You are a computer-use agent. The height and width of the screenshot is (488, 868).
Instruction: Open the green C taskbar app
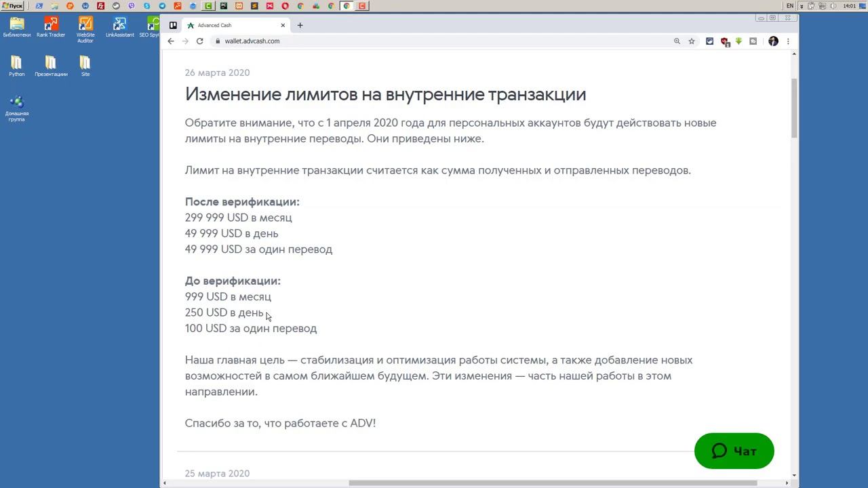pyautogui.click(x=208, y=6)
